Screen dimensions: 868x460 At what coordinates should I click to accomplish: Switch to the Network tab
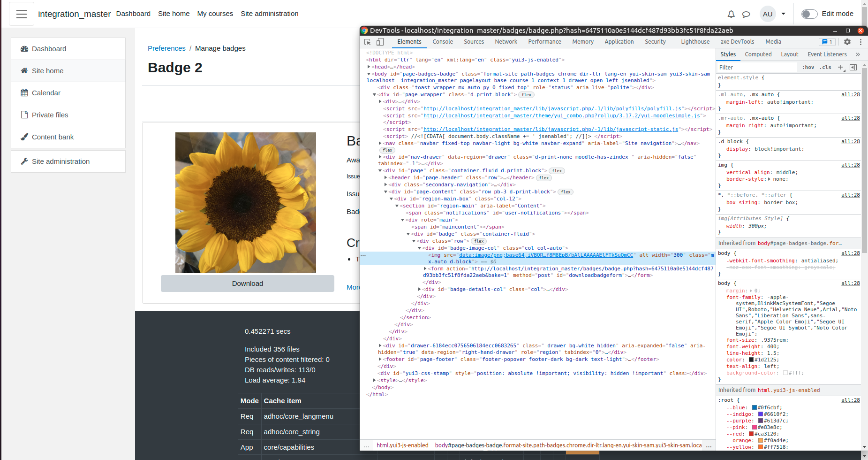506,42
